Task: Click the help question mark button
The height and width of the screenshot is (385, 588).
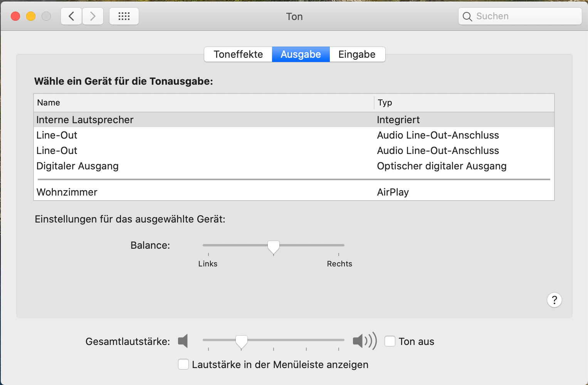Action: click(554, 300)
